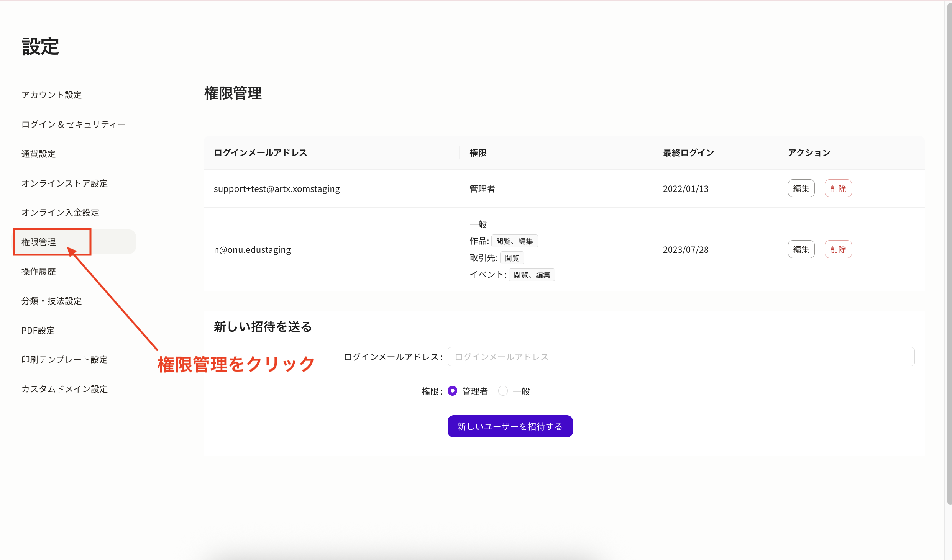Edit permissions for n@onu.edustaging

(801, 249)
